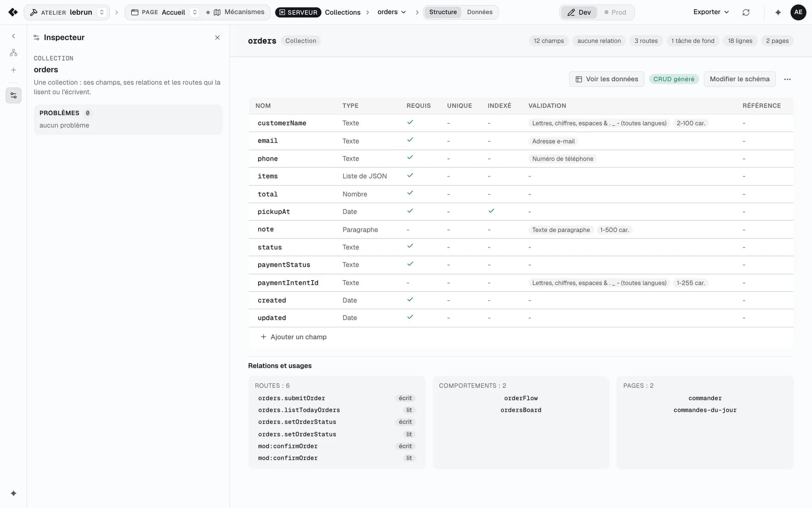This screenshot has width=812, height=508.
Task: Open the Mécanismes map view
Action: click(x=239, y=12)
